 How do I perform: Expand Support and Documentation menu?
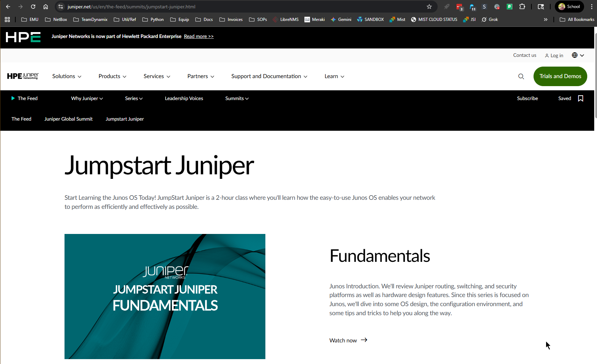(x=269, y=76)
